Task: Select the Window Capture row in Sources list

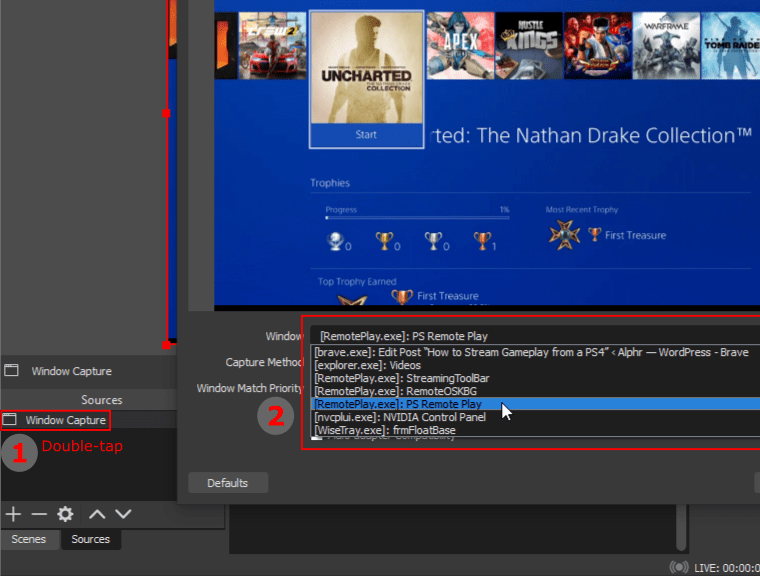Action: (x=88, y=420)
